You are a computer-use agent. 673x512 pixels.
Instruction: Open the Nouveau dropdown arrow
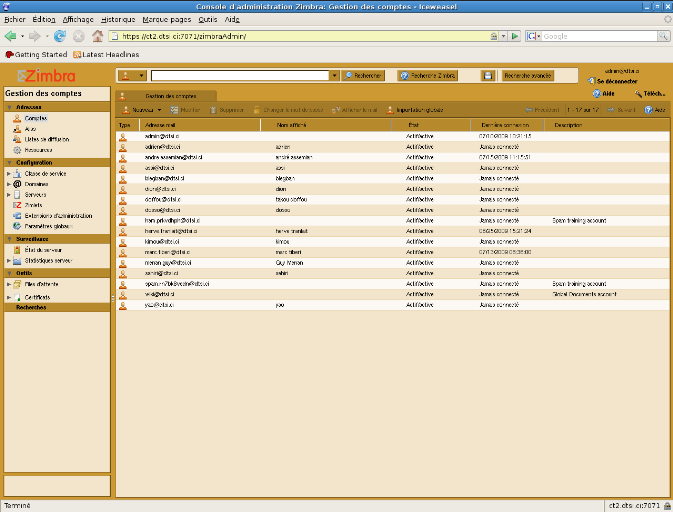pyautogui.click(x=160, y=109)
